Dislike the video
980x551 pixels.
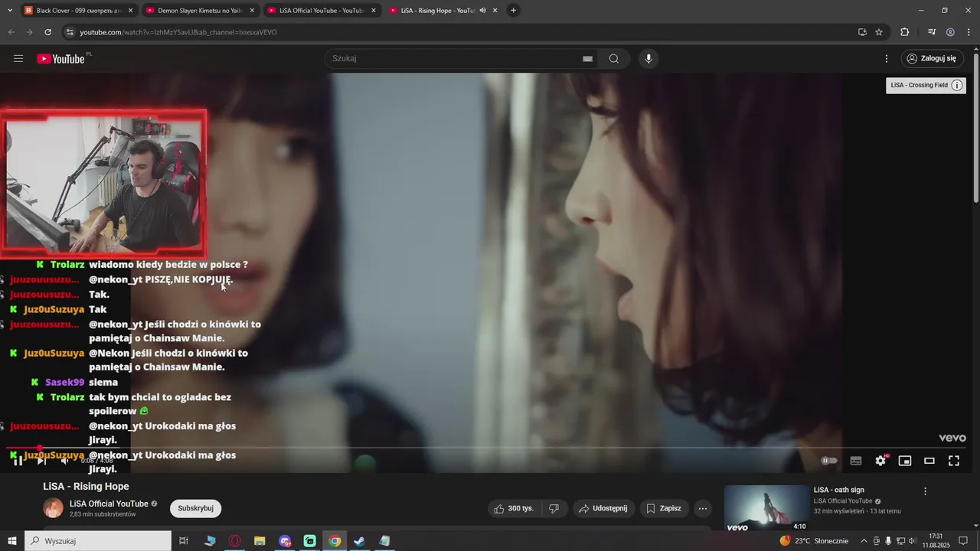[554, 508]
